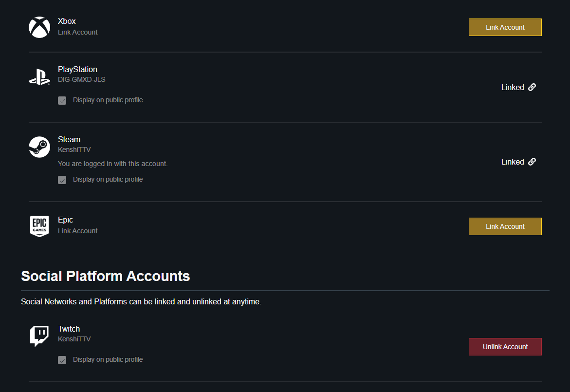Toggle Steam display on public profile
This screenshot has height=392, width=570.
62,180
